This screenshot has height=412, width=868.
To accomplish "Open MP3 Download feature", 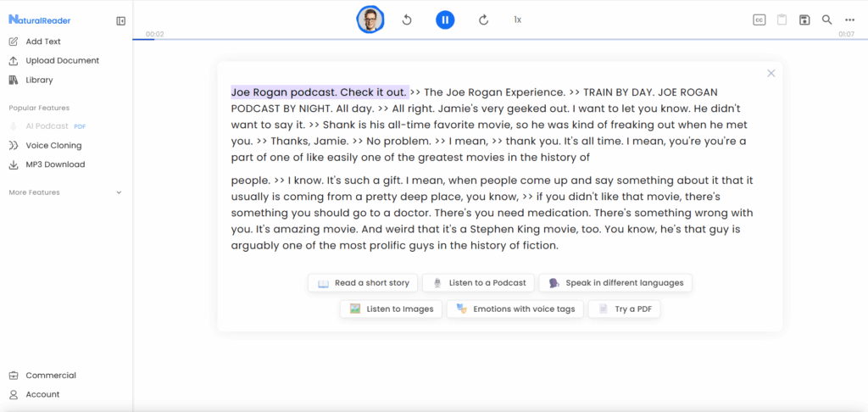I will pos(55,164).
